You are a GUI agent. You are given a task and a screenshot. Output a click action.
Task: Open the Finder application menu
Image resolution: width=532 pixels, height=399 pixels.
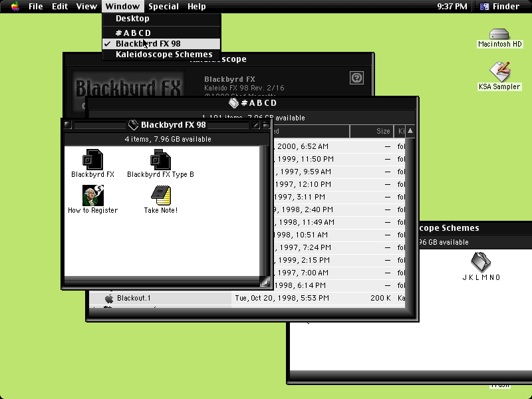point(501,7)
